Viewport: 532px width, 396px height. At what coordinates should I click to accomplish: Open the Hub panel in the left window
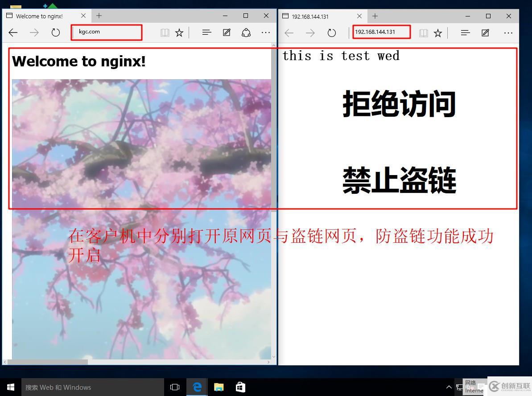(x=206, y=32)
